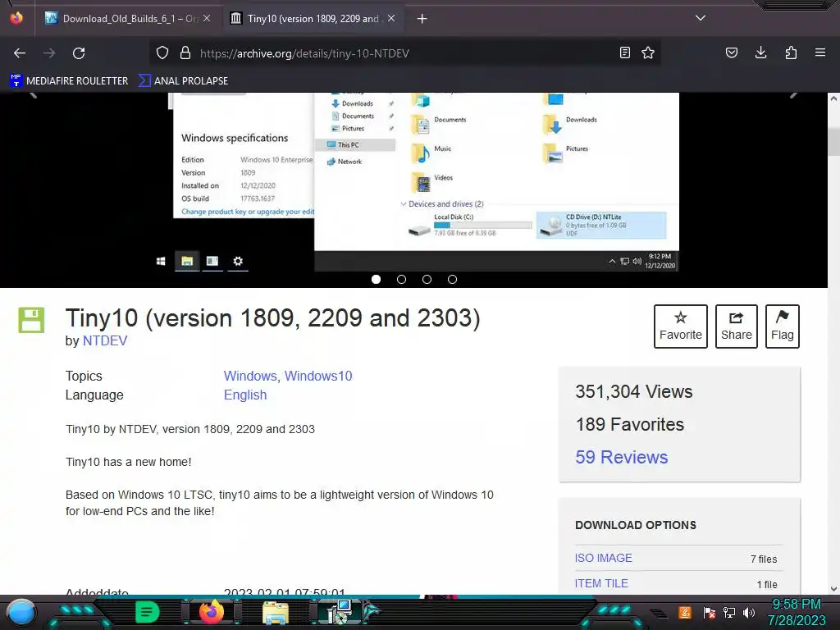The width and height of the screenshot is (840, 630).
Task: Open taskbar clock showing 9:58 PM
Action: click(797, 612)
